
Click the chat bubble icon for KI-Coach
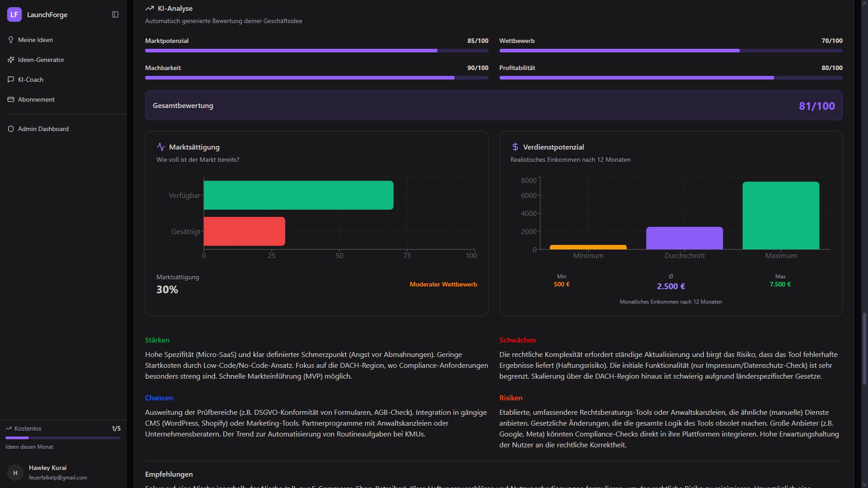11,80
